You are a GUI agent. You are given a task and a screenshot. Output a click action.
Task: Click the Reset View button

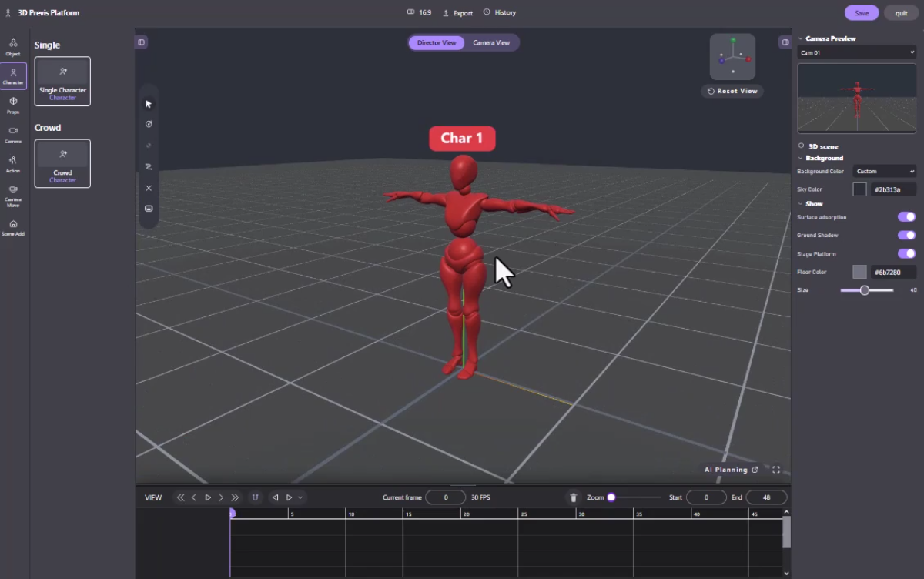pyautogui.click(x=732, y=91)
